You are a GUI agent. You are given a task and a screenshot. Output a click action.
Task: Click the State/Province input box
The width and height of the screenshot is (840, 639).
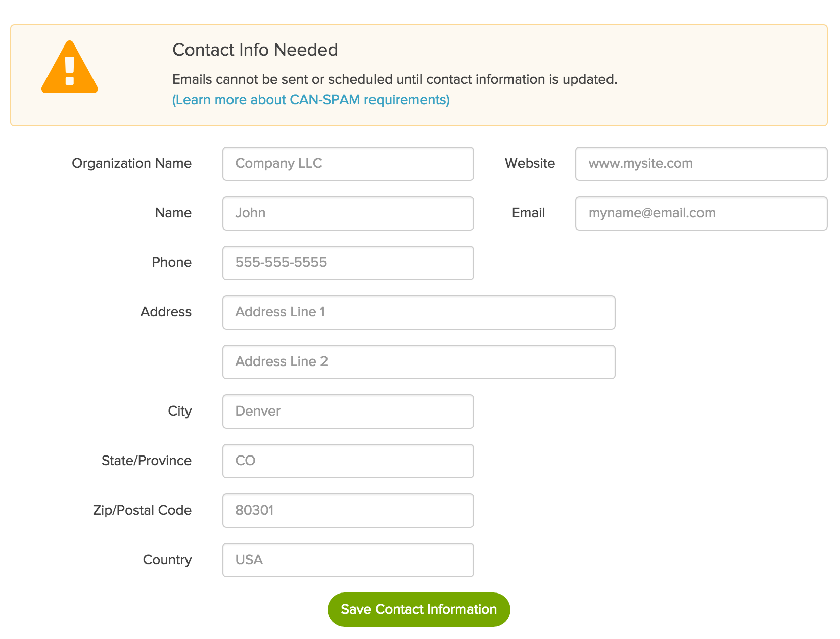point(348,461)
